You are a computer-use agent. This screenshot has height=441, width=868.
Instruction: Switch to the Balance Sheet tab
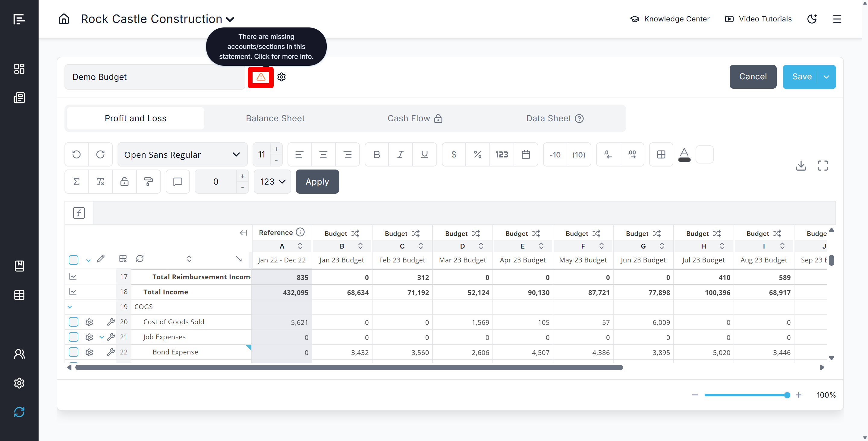pyautogui.click(x=275, y=118)
